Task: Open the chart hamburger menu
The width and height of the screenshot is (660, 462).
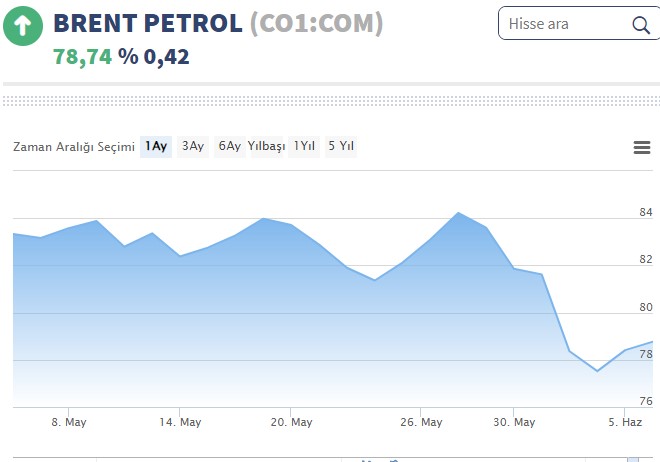Action: click(641, 147)
